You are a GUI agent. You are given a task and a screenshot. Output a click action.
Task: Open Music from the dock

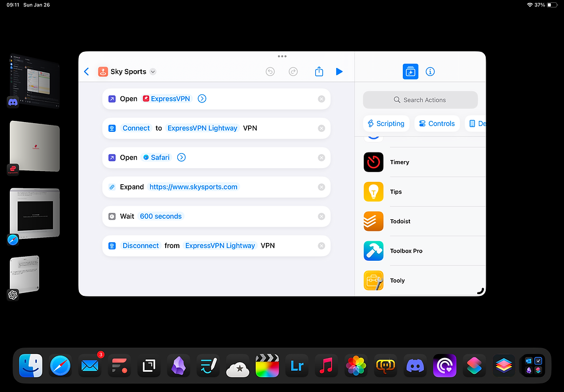[x=326, y=366]
